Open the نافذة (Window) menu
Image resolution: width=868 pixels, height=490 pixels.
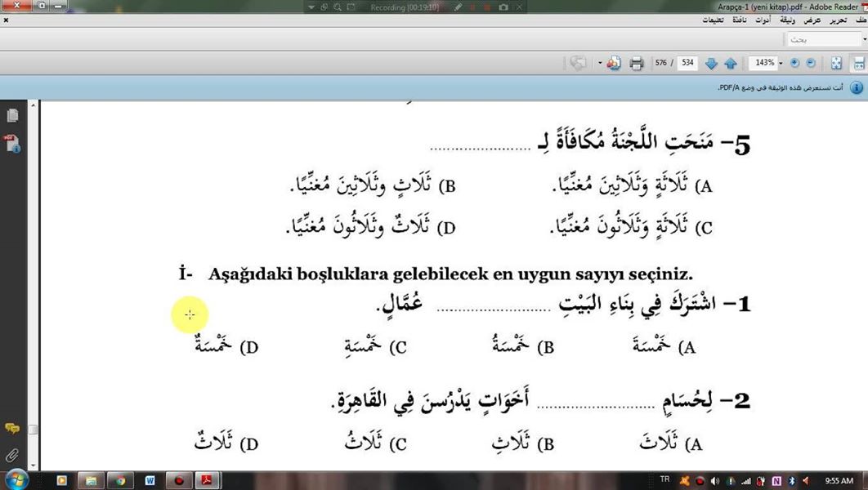[740, 20]
